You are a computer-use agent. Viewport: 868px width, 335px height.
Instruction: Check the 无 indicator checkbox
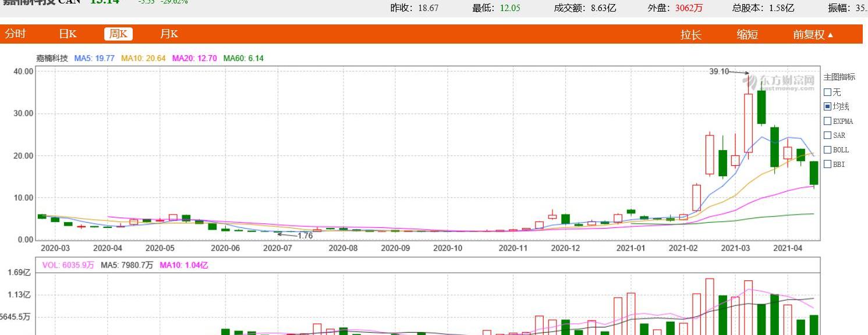828,92
